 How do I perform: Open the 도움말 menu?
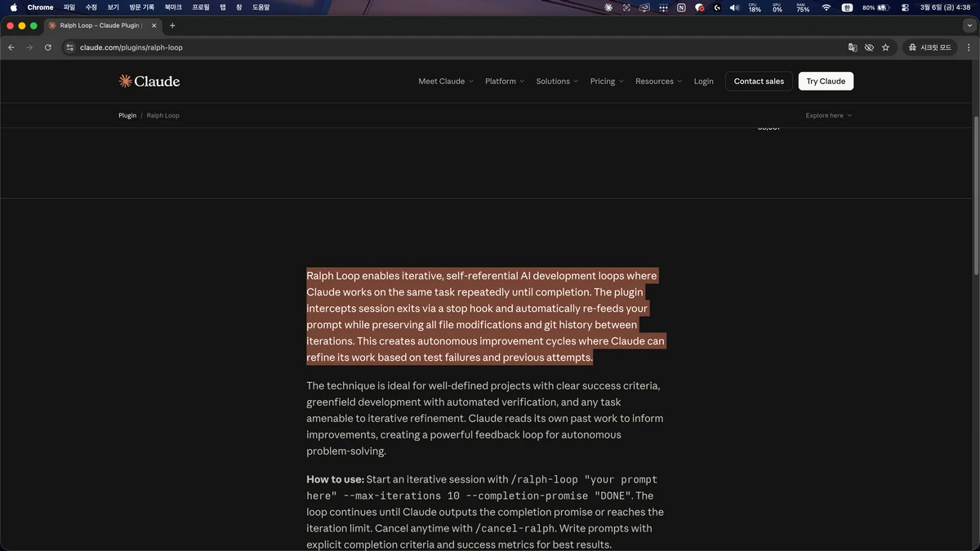tap(261, 7)
